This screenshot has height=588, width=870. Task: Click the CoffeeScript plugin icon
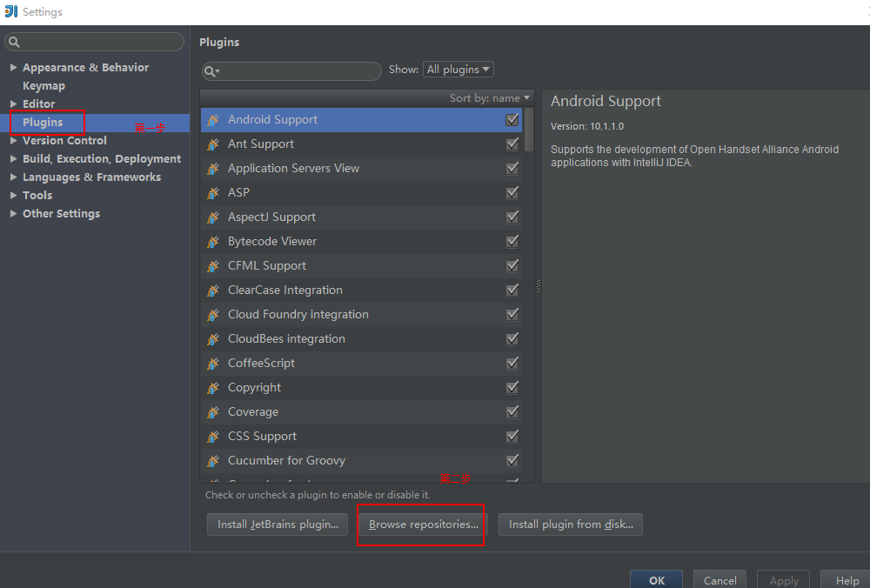[x=213, y=364]
